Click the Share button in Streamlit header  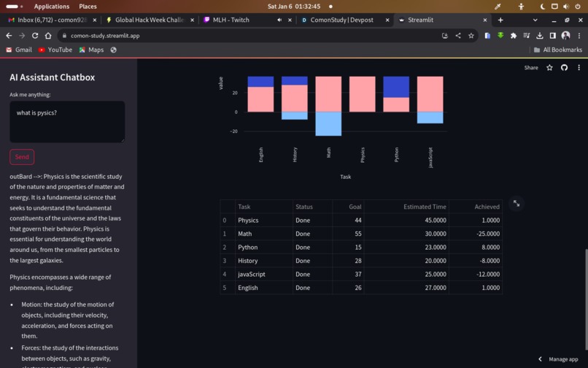point(531,68)
